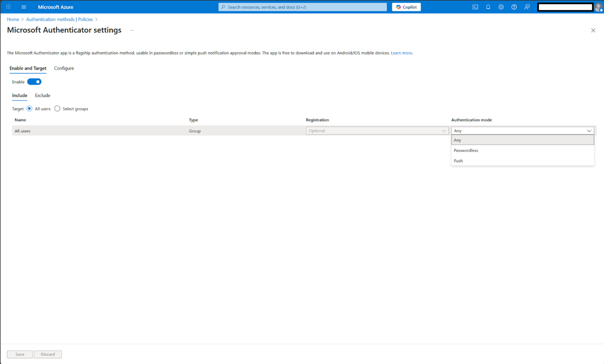Click the Type column header
This screenshot has width=604, height=364.
coord(193,120)
